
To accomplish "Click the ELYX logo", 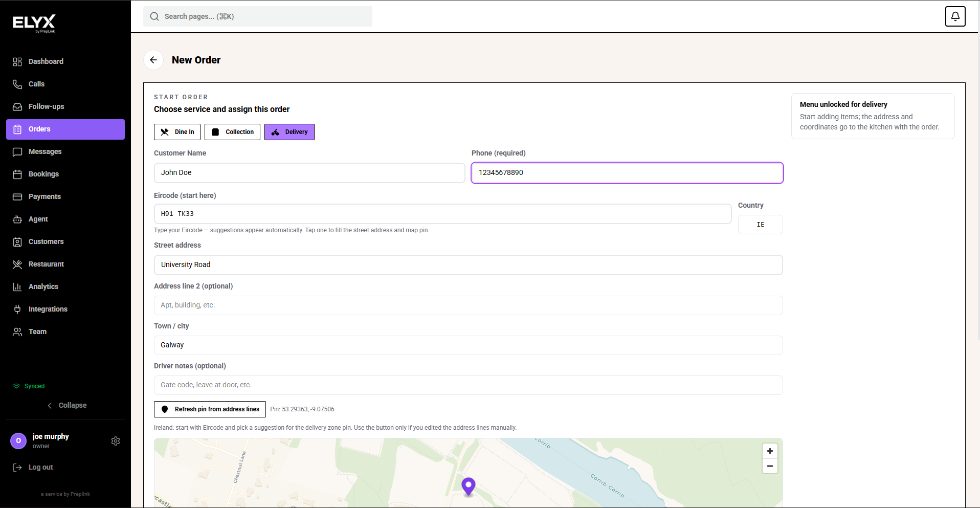I will pyautogui.click(x=34, y=24).
